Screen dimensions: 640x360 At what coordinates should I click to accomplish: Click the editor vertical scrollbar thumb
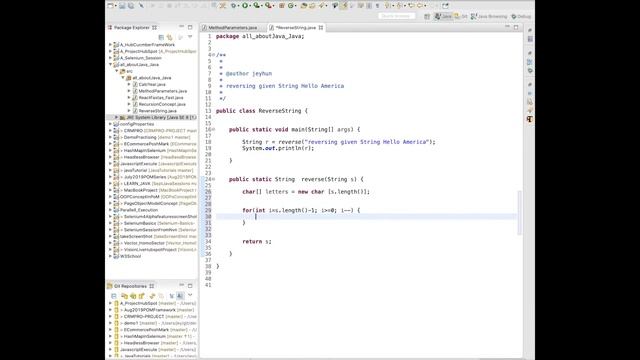point(520,213)
